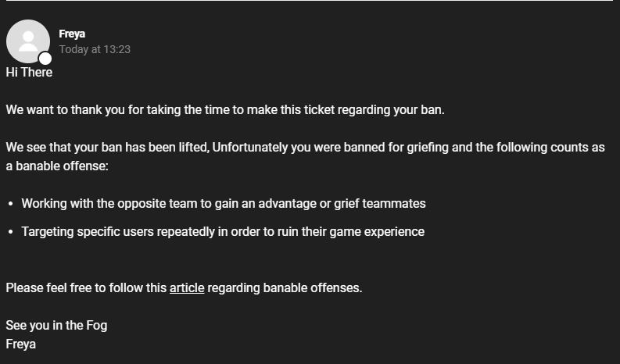Open the Freya username at message top
Image resolution: width=620 pixels, height=364 pixels.
72,34
